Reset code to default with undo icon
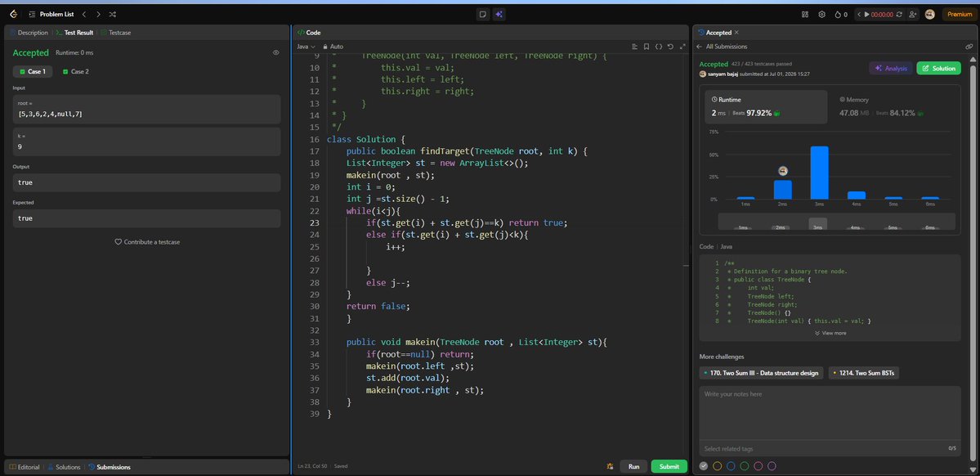The image size is (980, 476). pos(670,47)
